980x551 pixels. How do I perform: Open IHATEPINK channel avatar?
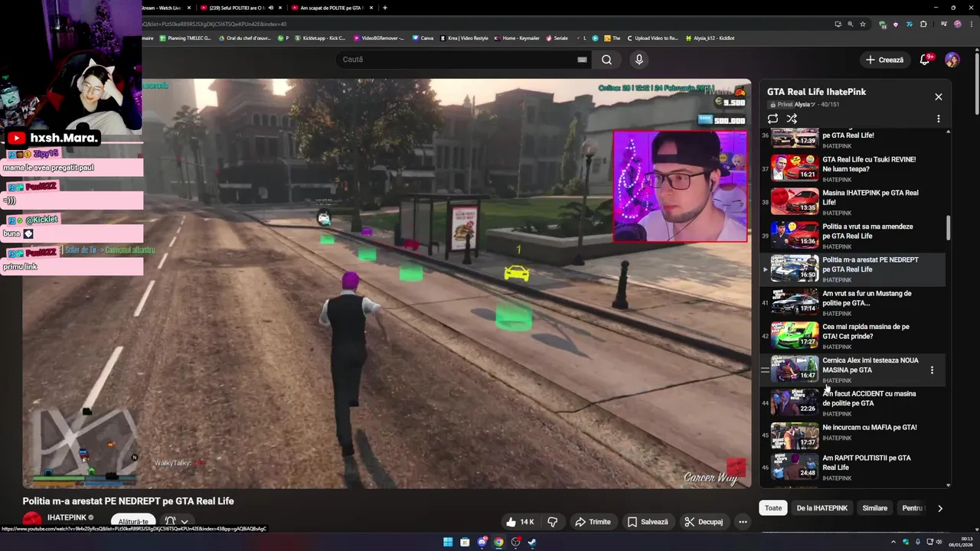[x=32, y=520]
